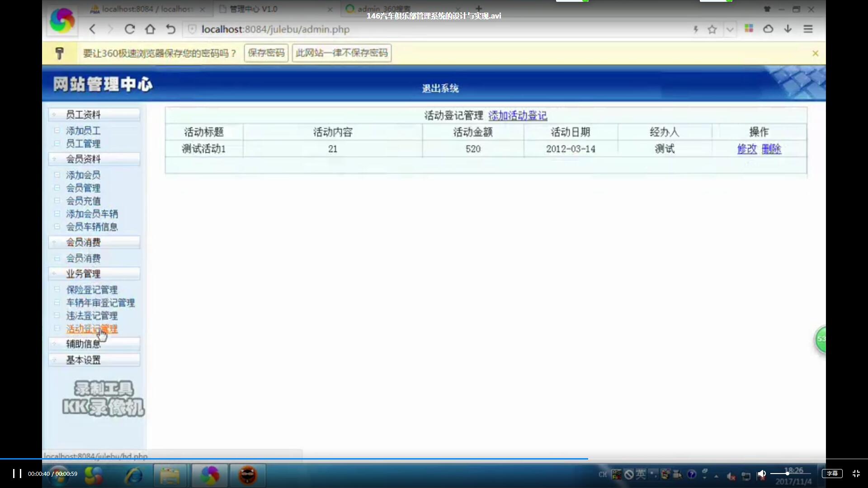868x488 pixels.
Task: Open 车辆年审登记管理 in sidebar
Action: (x=100, y=303)
